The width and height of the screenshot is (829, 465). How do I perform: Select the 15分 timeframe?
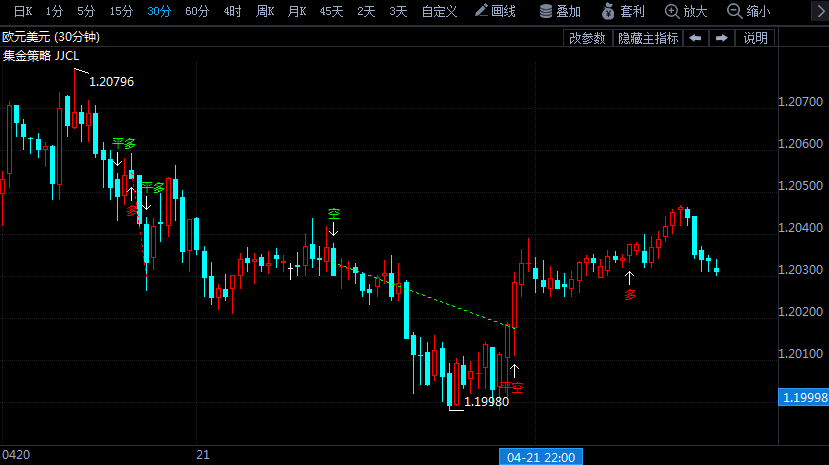coord(121,11)
